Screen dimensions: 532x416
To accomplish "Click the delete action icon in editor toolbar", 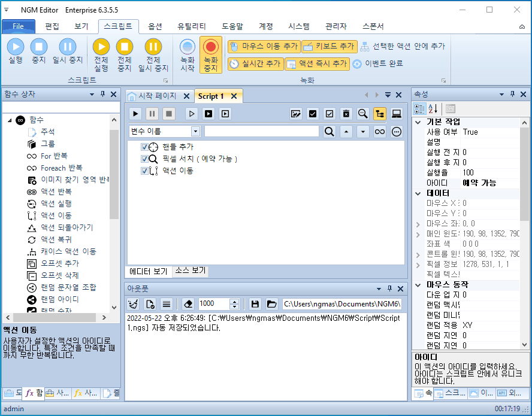I will pos(346,114).
